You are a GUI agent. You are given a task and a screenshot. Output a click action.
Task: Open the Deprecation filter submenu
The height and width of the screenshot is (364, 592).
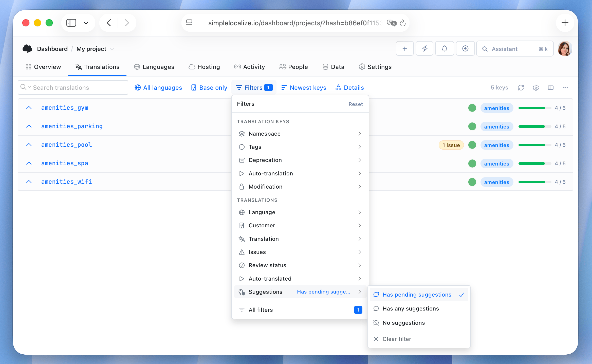point(300,160)
